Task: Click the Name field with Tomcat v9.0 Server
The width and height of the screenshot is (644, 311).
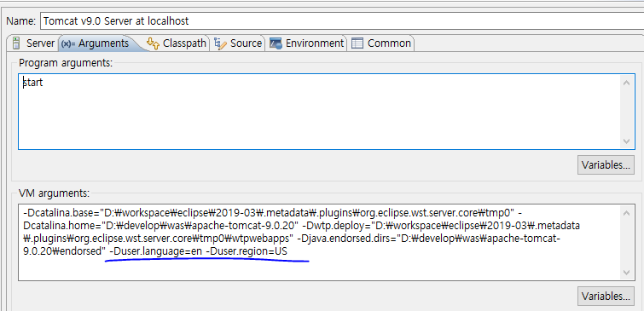Action: [x=342, y=21]
